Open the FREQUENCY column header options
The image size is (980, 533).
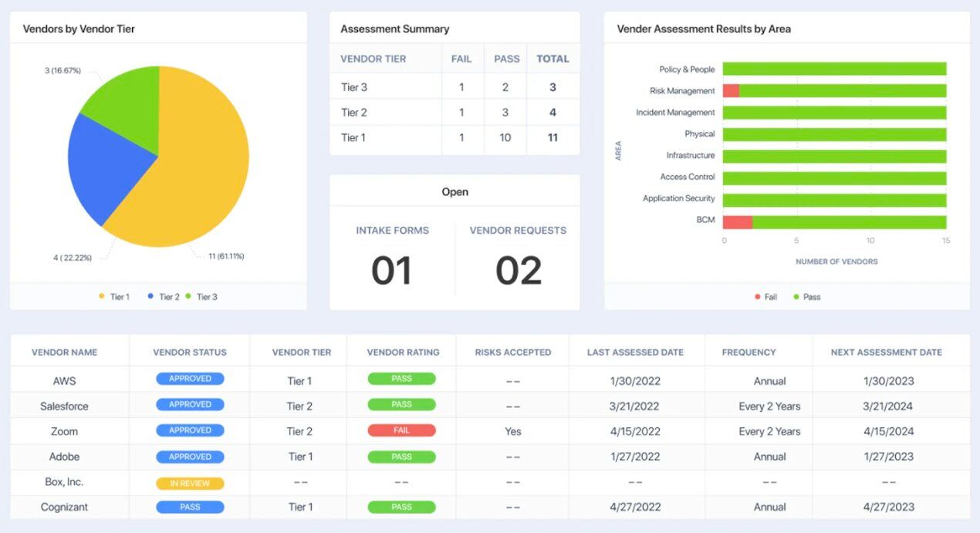coord(748,352)
